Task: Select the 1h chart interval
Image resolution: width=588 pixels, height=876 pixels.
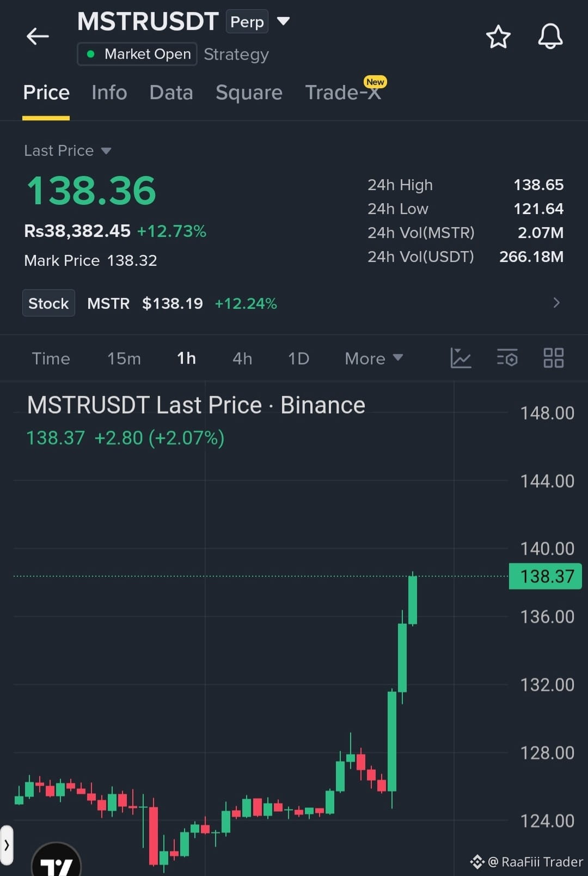Action: [x=186, y=358]
